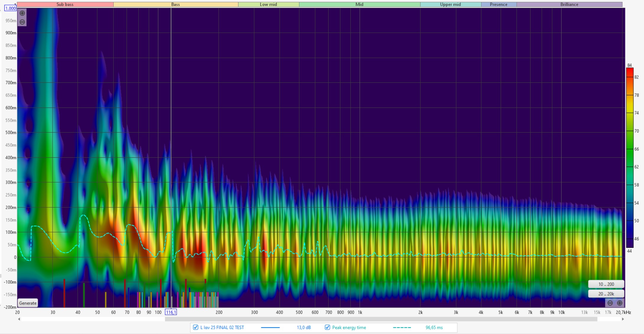Click the 116,1 frequency cursor field
Viewport: 644px width, 334px height.
pos(171,312)
